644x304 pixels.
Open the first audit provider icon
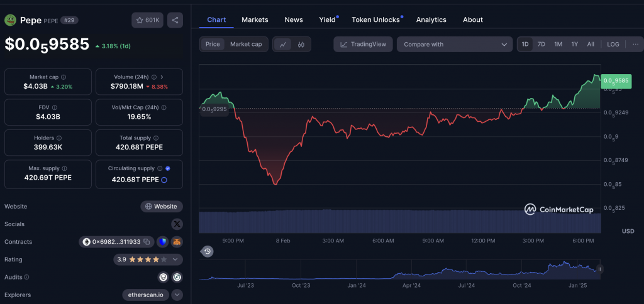(164, 278)
